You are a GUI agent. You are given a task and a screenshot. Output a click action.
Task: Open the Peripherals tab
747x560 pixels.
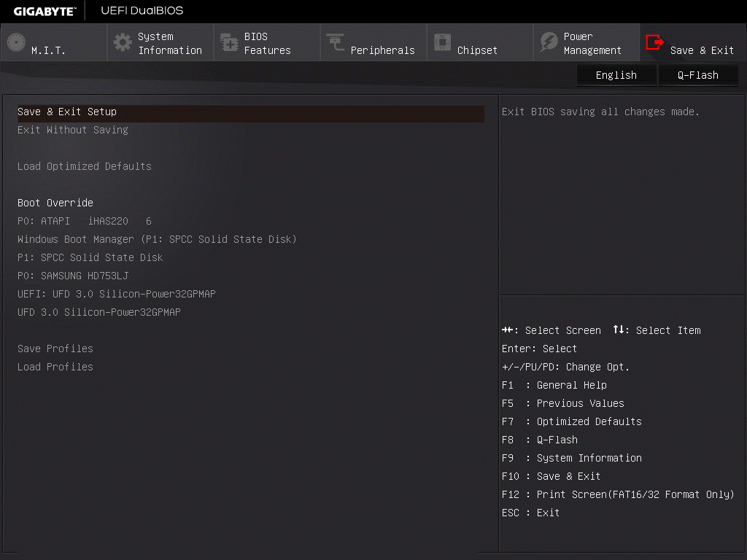click(x=373, y=42)
